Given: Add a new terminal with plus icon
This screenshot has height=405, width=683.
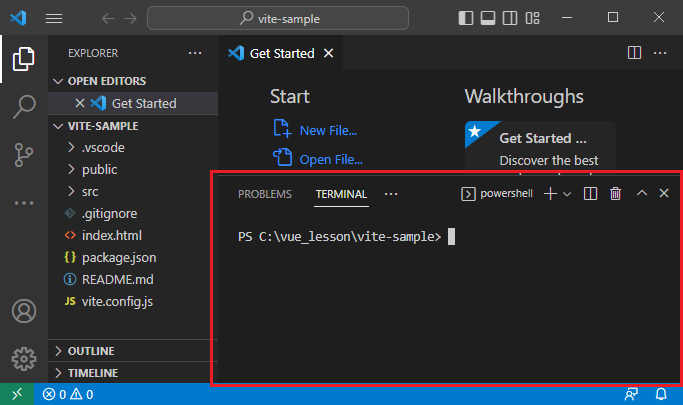Looking at the screenshot, I should click(x=549, y=194).
